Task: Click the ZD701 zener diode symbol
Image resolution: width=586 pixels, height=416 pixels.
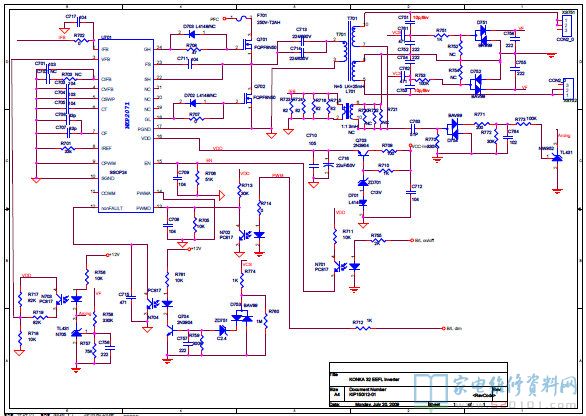Action: coord(363,182)
